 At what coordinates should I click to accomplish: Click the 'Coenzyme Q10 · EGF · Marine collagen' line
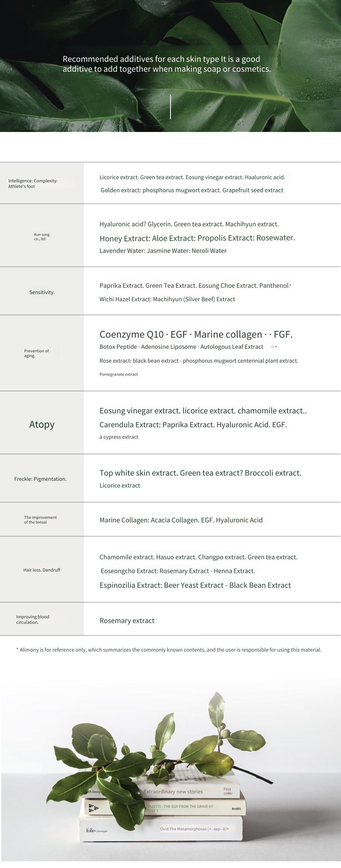click(x=196, y=334)
